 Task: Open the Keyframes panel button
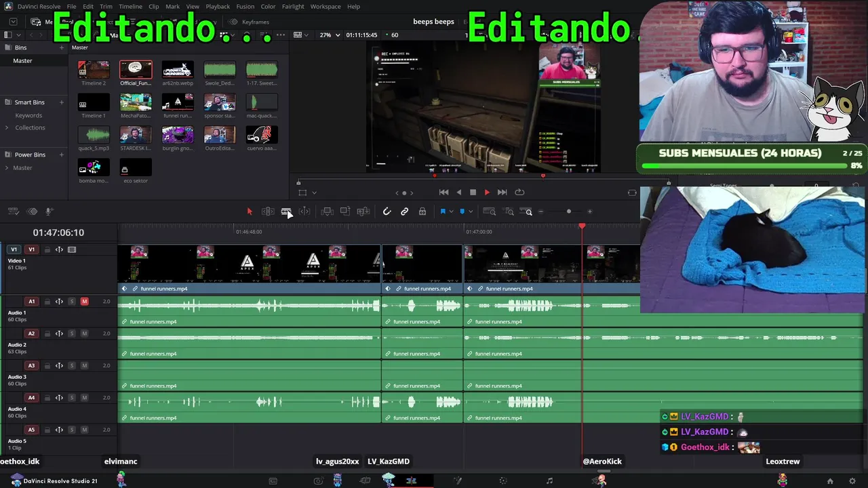point(250,22)
